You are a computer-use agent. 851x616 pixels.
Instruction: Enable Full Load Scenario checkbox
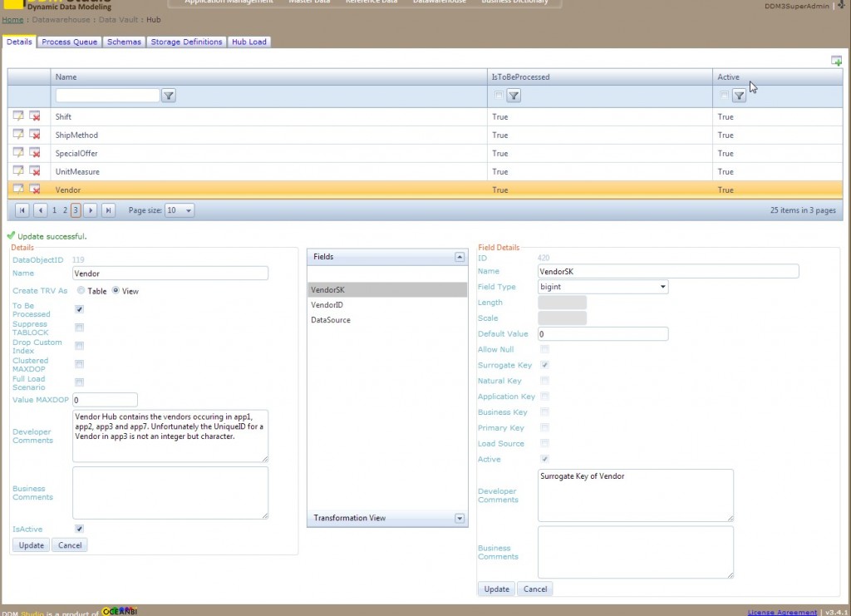tap(79, 382)
